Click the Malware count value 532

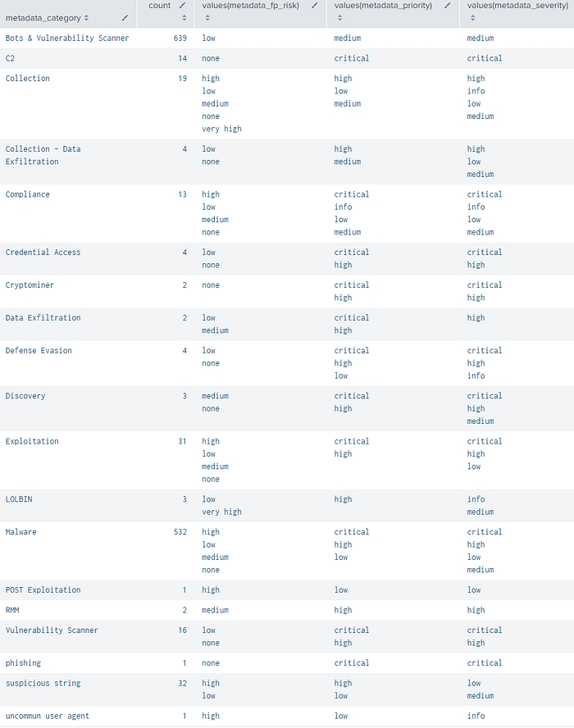pos(180,532)
